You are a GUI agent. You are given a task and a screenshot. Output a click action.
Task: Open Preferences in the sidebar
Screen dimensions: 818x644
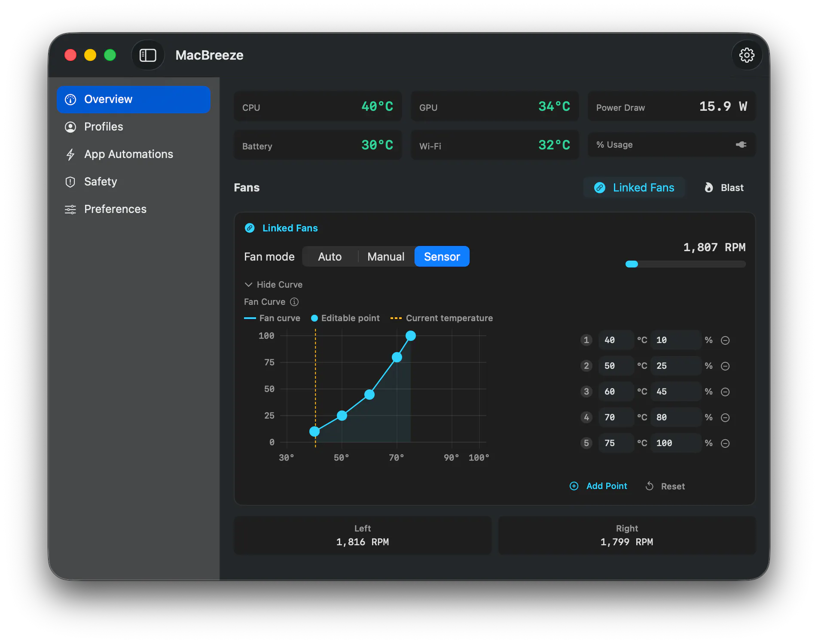tap(134, 210)
